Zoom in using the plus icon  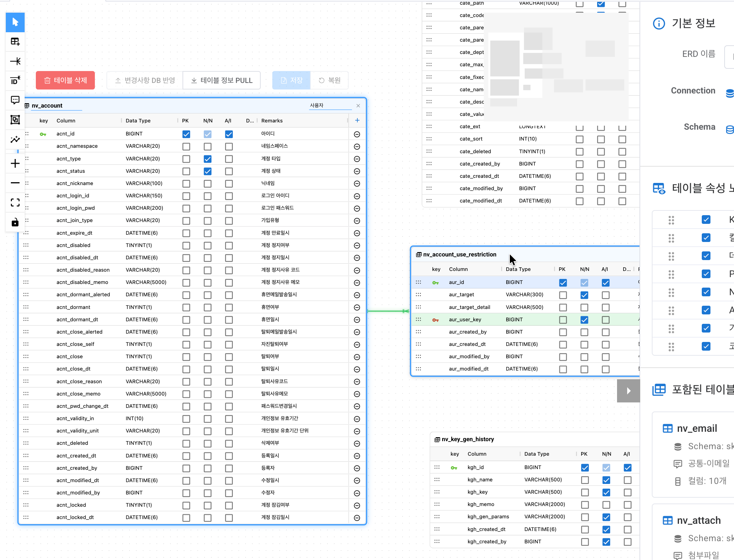point(15,163)
